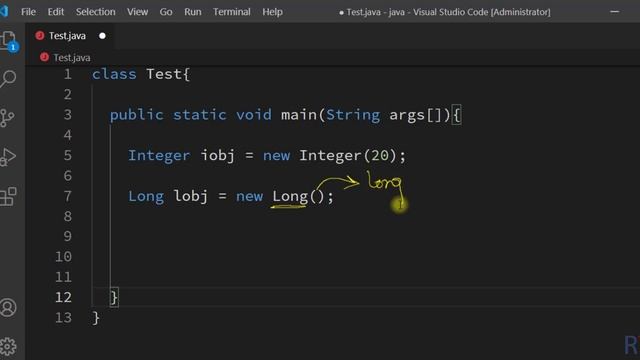Viewport: 640px width, 360px height.
Task: Click the 'static' keyword on line 3
Action: click(x=200, y=115)
